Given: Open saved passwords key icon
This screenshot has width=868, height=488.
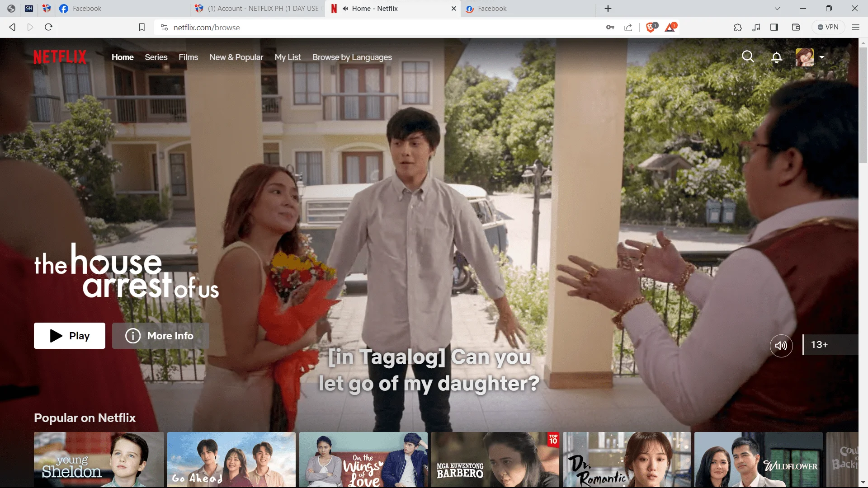Looking at the screenshot, I should [x=610, y=28].
